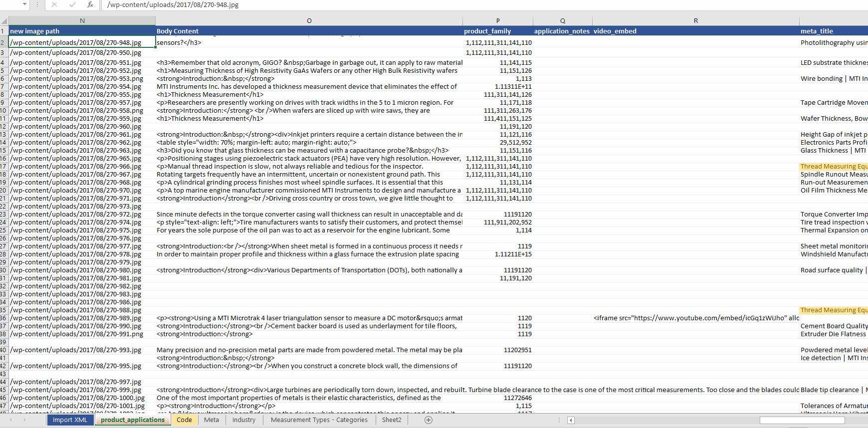
Task: Switch to the Import XML sheet tab
Action: [70, 420]
